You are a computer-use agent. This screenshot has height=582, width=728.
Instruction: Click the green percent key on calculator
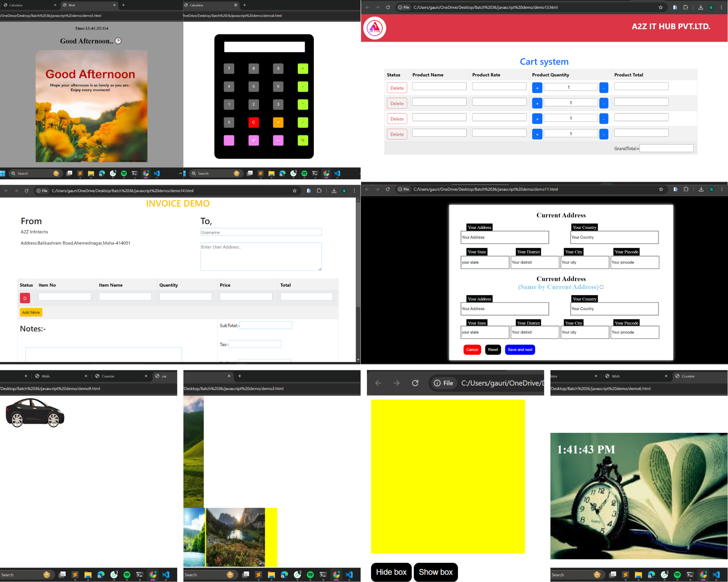303,140
